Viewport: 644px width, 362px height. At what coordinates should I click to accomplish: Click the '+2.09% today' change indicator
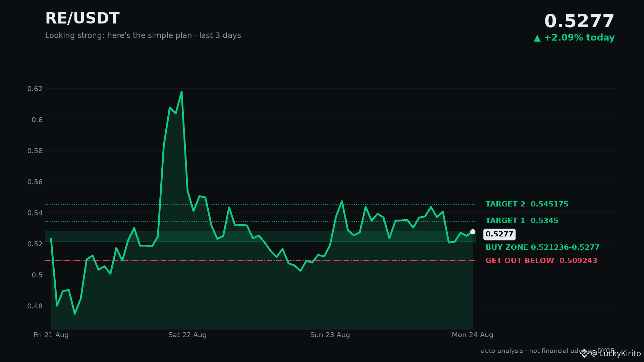click(579, 38)
